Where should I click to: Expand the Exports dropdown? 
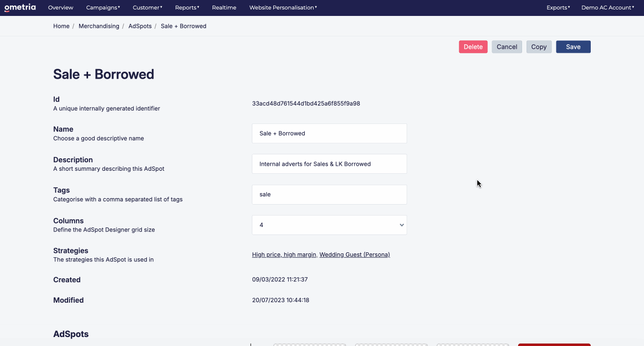point(557,7)
